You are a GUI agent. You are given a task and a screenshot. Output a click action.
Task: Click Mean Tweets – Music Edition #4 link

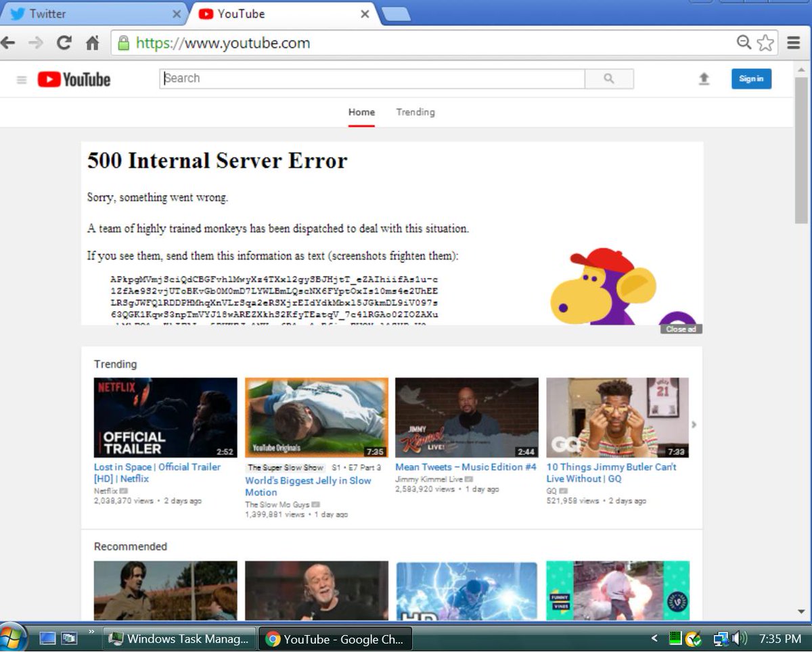click(x=466, y=467)
